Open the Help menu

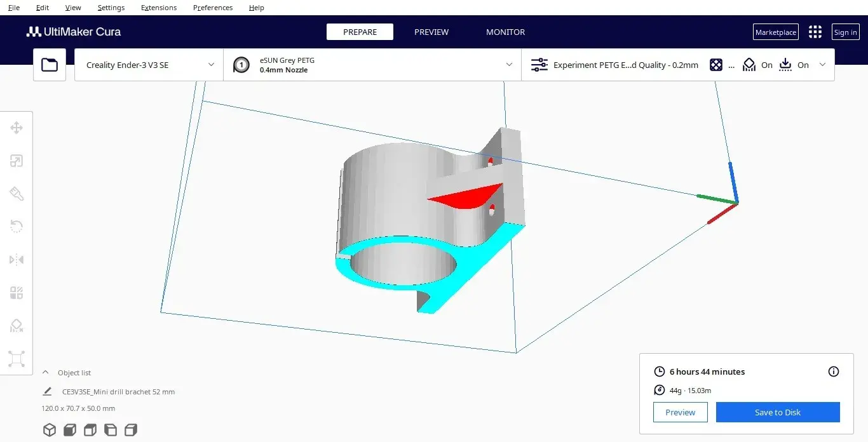pyautogui.click(x=257, y=8)
